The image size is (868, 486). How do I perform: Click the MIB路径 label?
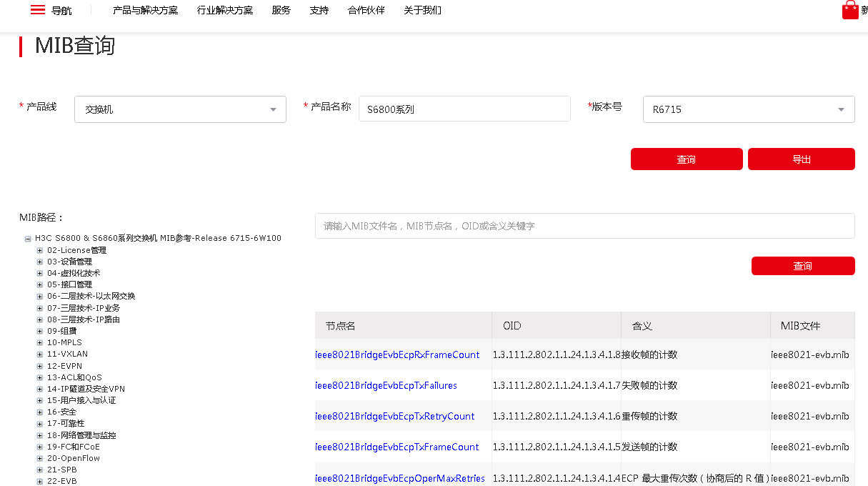pos(42,217)
